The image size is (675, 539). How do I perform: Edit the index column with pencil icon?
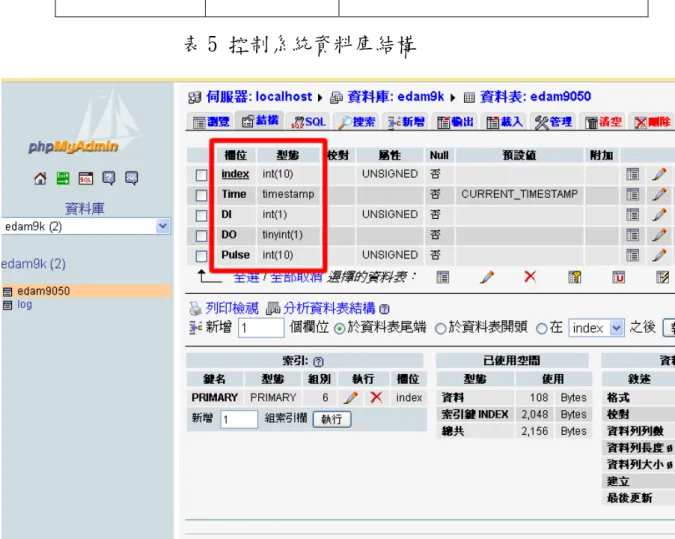659,174
